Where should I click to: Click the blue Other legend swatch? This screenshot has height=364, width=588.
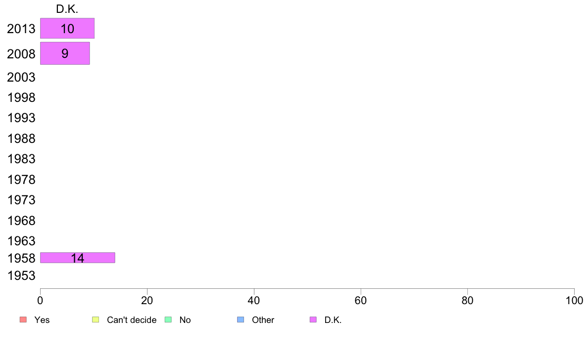(x=241, y=319)
